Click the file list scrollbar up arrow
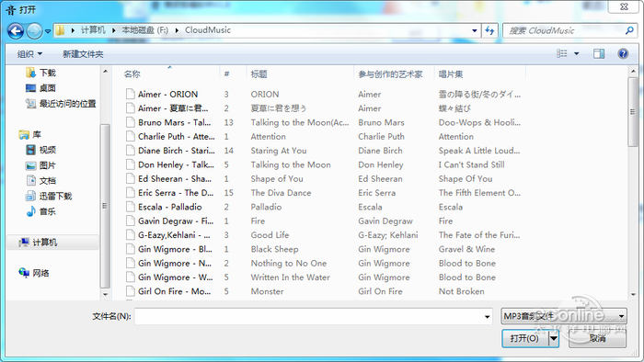Screen dimensions: 644x362 click(633, 72)
